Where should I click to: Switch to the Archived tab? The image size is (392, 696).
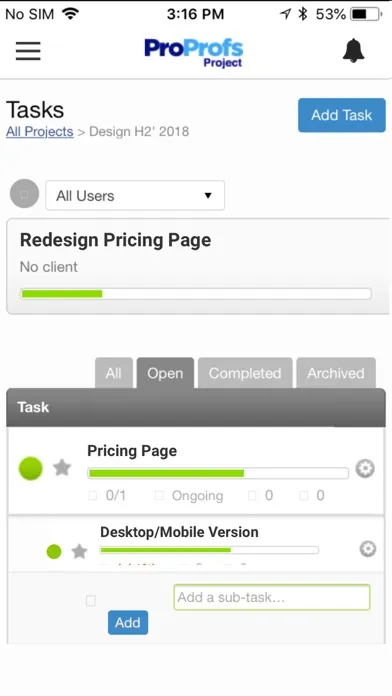336,373
